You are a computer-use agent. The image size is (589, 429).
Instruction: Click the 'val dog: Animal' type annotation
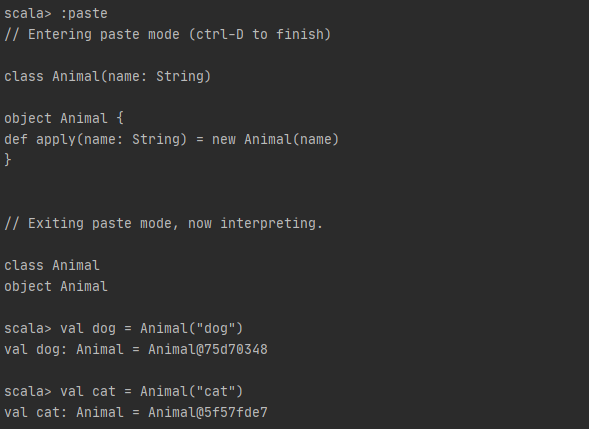(64, 350)
